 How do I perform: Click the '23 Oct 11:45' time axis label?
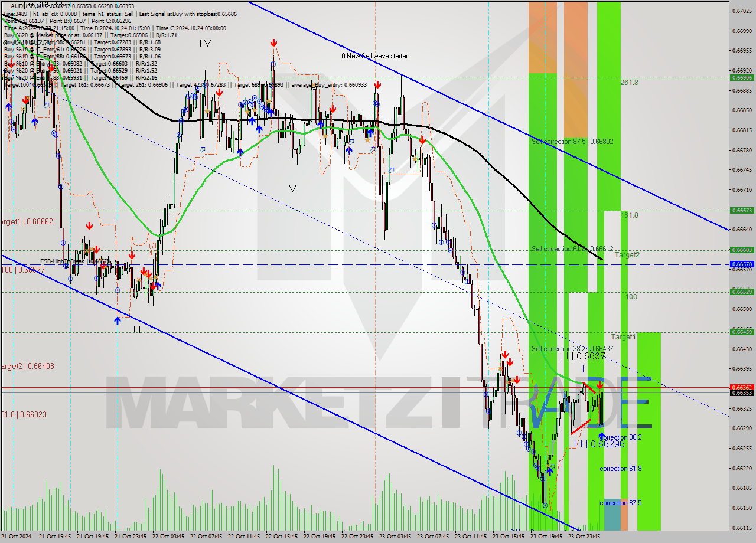[471, 537]
